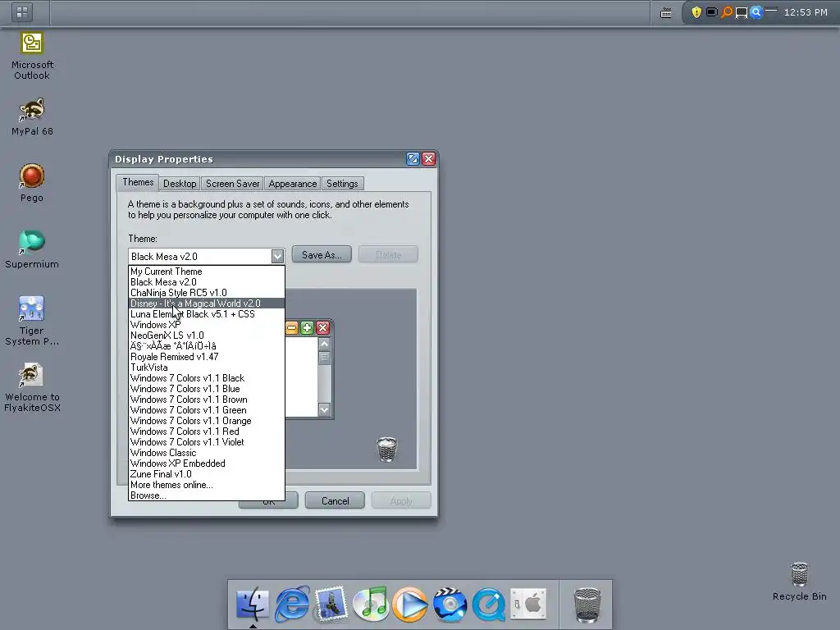Screen dimensions: 840x630
Task: Open the Appearance tab
Action: tap(293, 184)
